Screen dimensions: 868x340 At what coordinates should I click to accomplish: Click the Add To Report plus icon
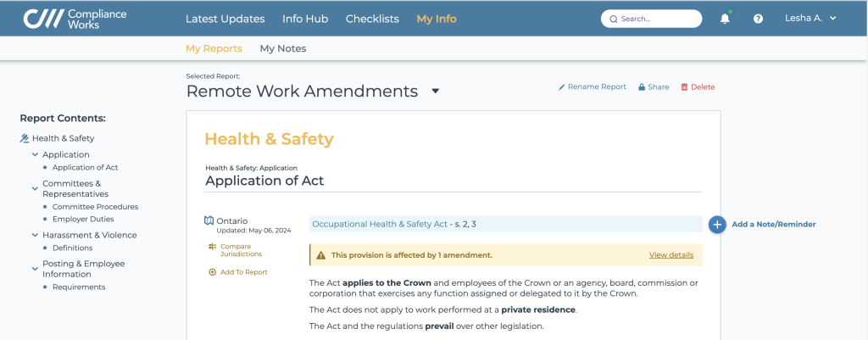coord(212,272)
